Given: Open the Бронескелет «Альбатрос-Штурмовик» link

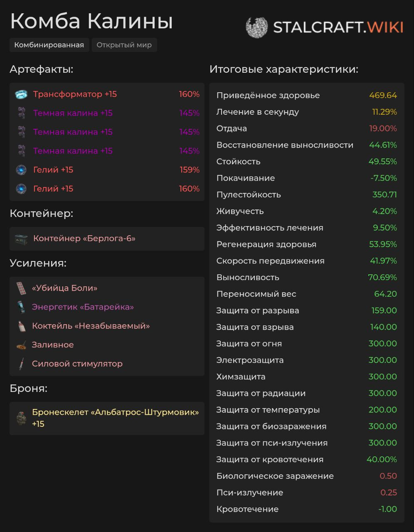Looking at the screenshot, I should (116, 418).
